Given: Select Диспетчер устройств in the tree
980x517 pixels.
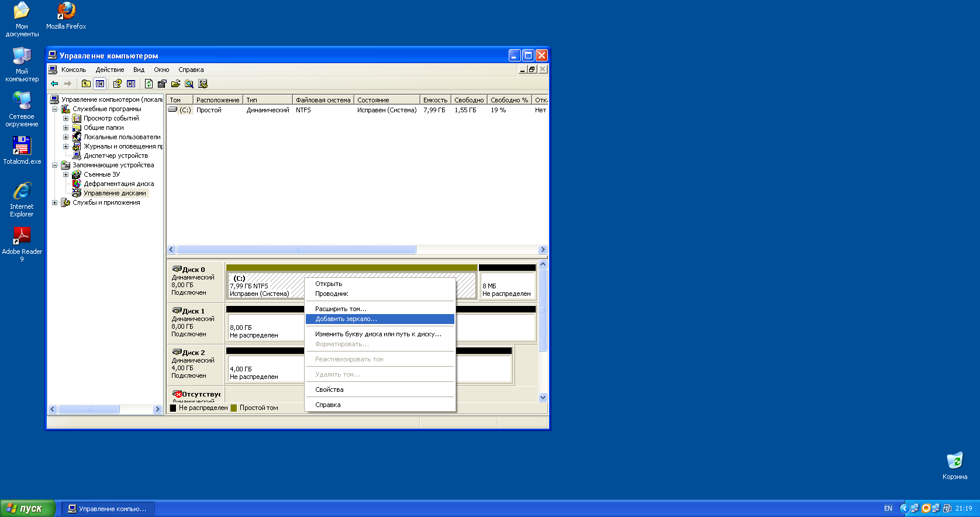Looking at the screenshot, I should coord(116,156).
